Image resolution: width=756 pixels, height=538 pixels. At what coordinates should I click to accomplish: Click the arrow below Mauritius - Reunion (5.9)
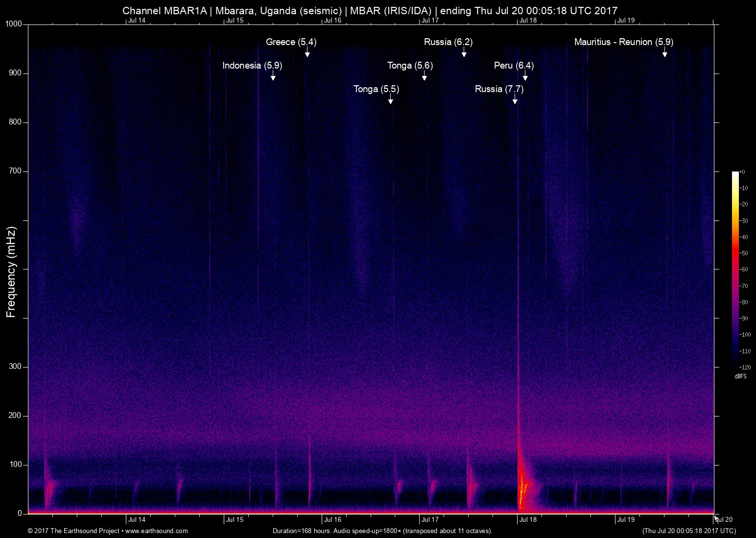[x=664, y=52]
